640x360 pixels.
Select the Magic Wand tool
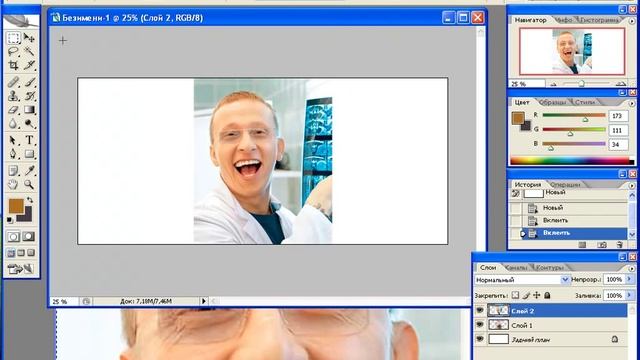pos(29,51)
